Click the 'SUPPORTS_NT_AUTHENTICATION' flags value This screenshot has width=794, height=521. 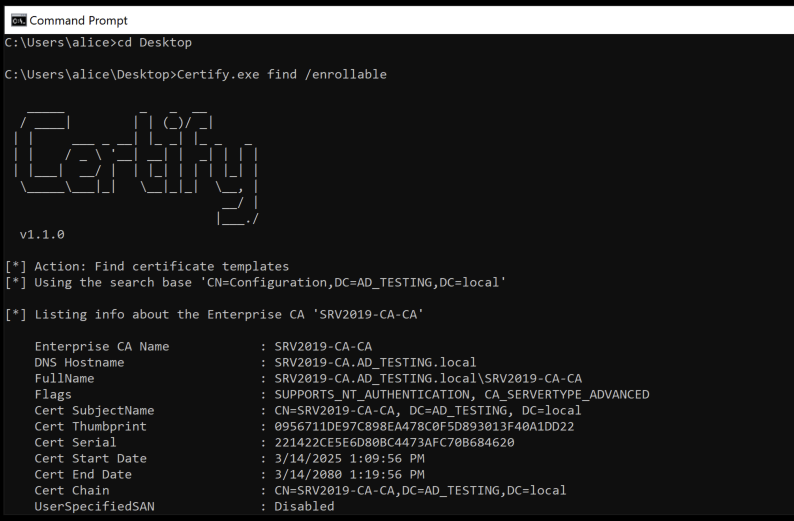point(462,394)
